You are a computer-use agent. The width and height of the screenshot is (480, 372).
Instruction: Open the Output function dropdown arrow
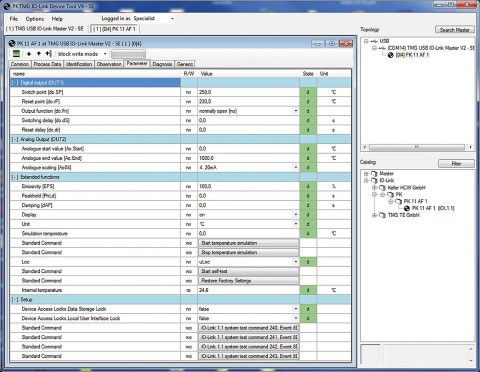click(x=295, y=111)
